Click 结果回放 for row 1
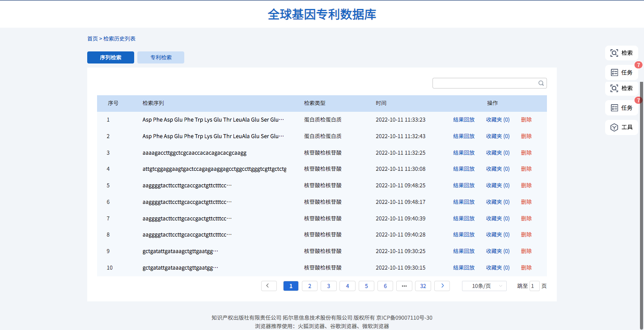The height and width of the screenshot is (330, 644). click(464, 120)
